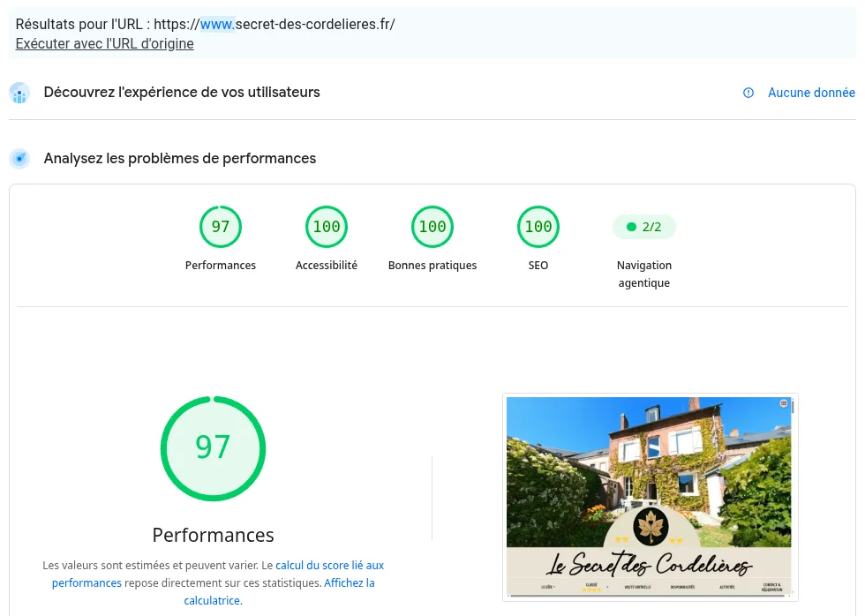Click the 'SEO' label text
The height and width of the screenshot is (616, 865).
pos(538,266)
